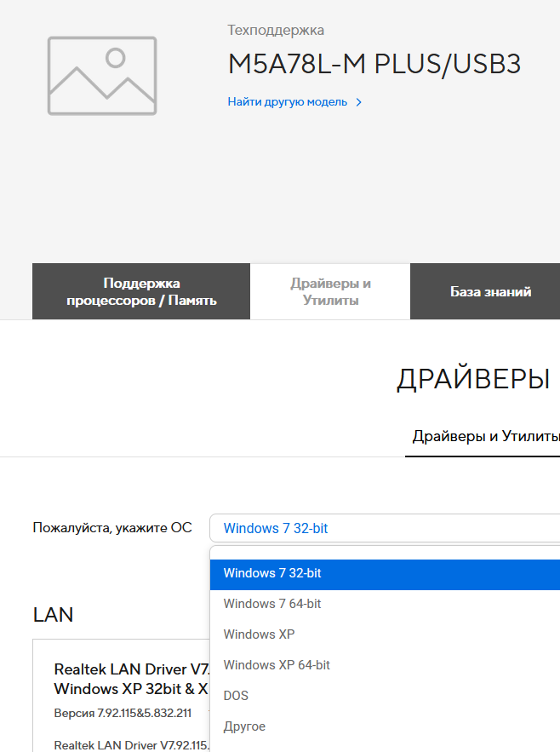Click the product image placeholder icon
Image resolution: width=560 pixels, height=752 pixels.
(x=102, y=76)
